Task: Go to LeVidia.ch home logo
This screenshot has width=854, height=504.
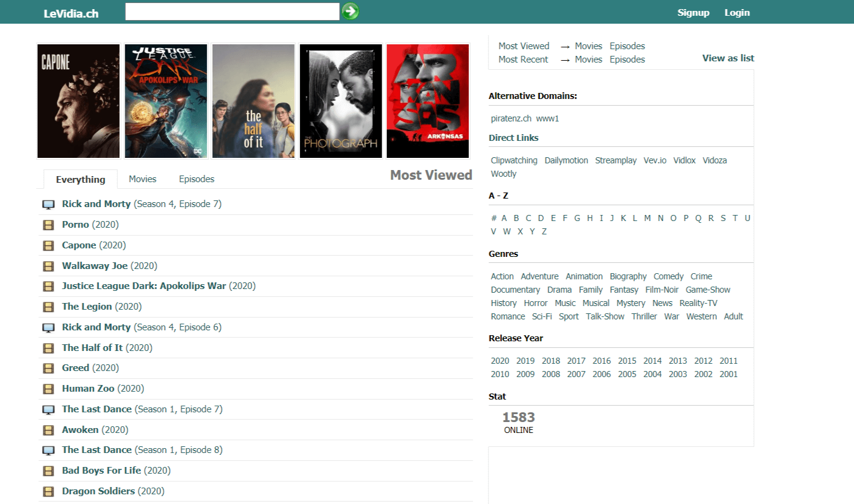Action: [71, 13]
